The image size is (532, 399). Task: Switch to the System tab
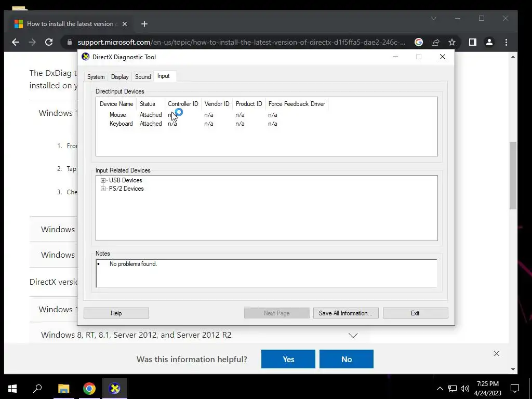pos(96,77)
